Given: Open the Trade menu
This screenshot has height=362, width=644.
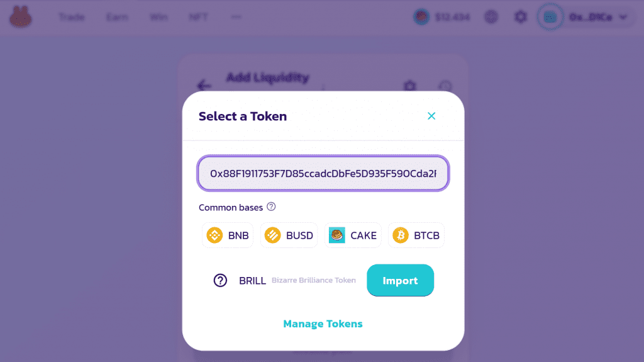Looking at the screenshot, I should [72, 17].
